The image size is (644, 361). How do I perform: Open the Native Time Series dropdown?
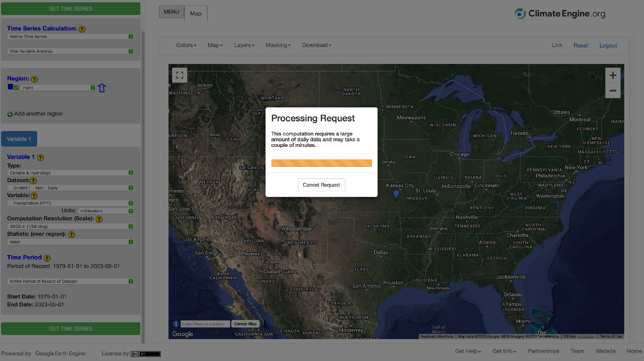(x=70, y=37)
